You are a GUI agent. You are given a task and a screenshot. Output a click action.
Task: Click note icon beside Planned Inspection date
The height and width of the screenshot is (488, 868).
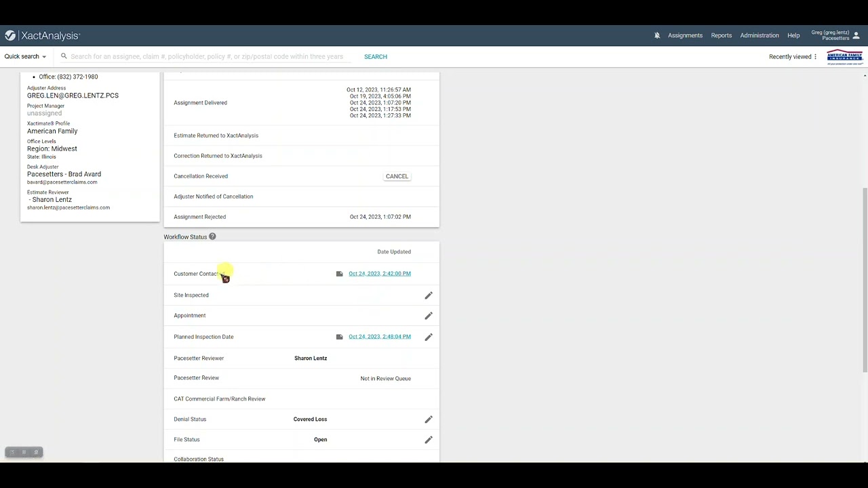click(x=339, y=337)
